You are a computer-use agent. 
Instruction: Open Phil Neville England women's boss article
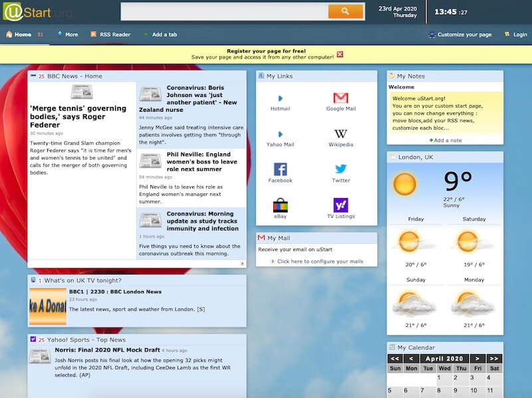pos(202,161)
